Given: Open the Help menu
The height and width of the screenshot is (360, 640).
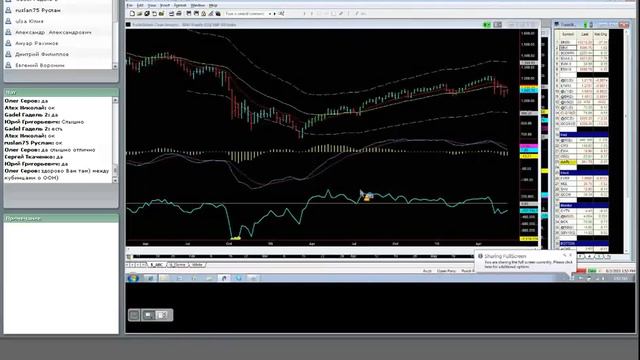Looking at the screenshot, I should [213, 5].
